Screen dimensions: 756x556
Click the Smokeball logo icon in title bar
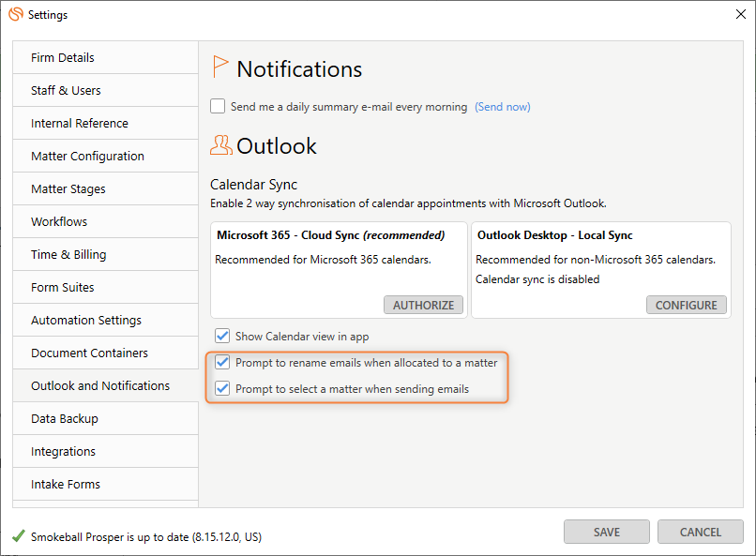coord(16,14)
